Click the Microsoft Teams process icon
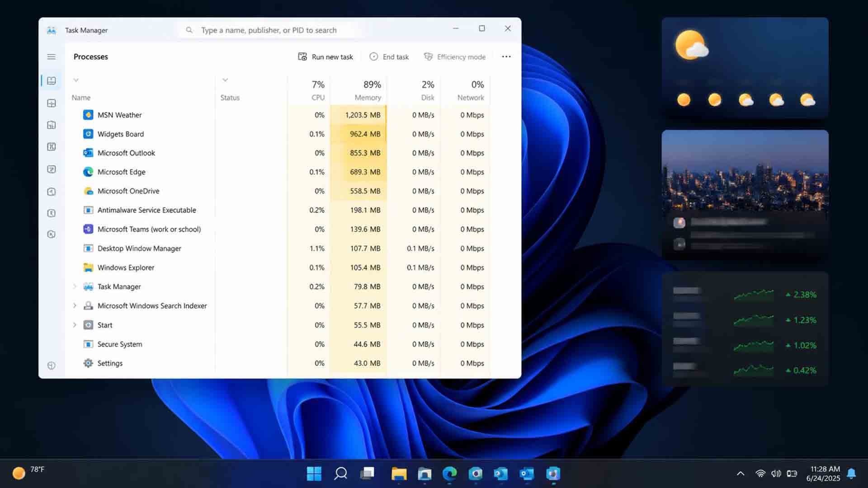868x488 pixels. [x=88, y=229]
